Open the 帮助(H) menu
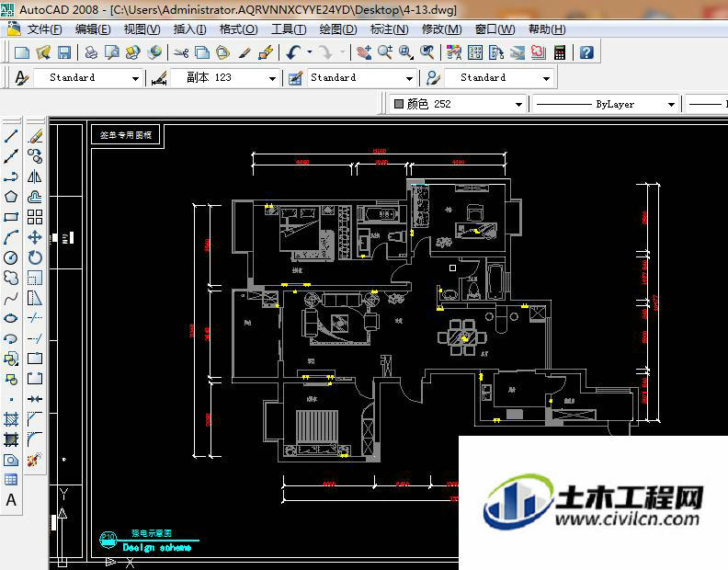 pyautogui.click(x=547, y=29)
